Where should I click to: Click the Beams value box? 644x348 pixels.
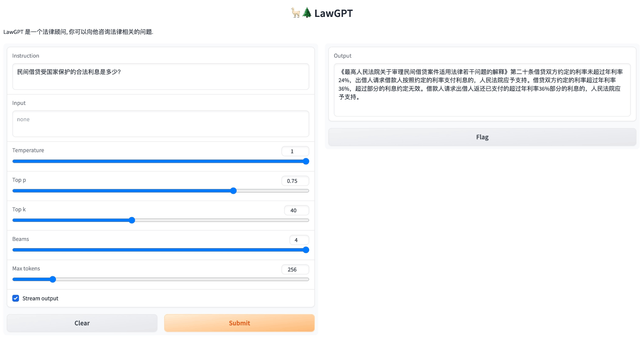(x=299, y=240)
